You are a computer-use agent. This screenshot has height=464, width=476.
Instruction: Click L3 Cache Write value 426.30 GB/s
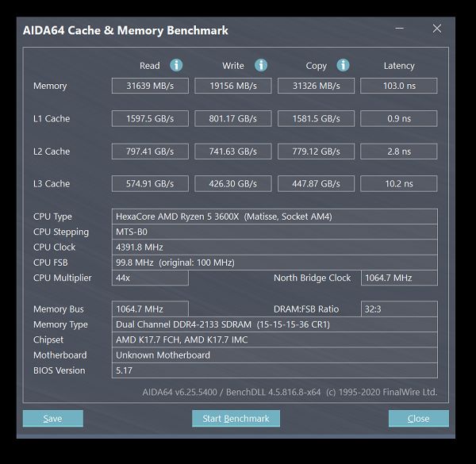232,183
